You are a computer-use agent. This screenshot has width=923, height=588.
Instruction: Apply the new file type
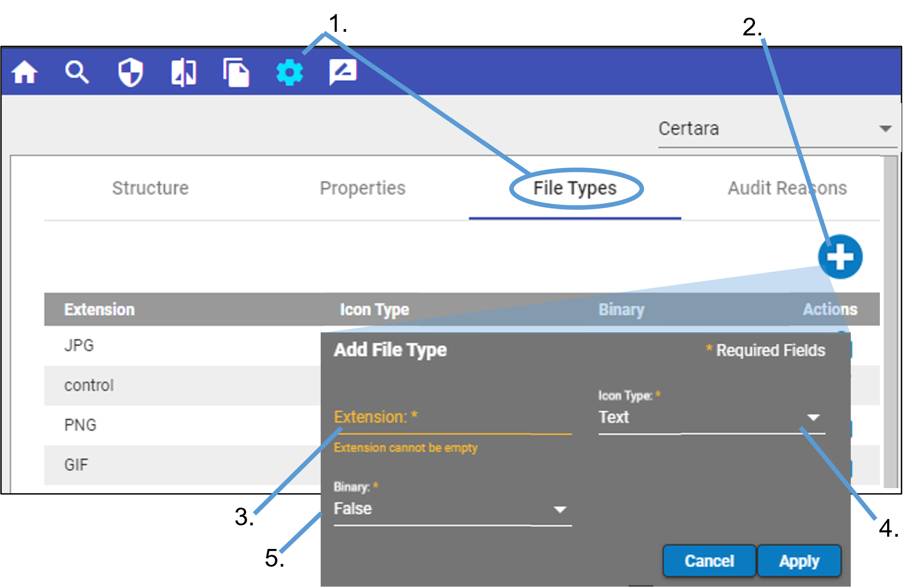tap(799, 560)
